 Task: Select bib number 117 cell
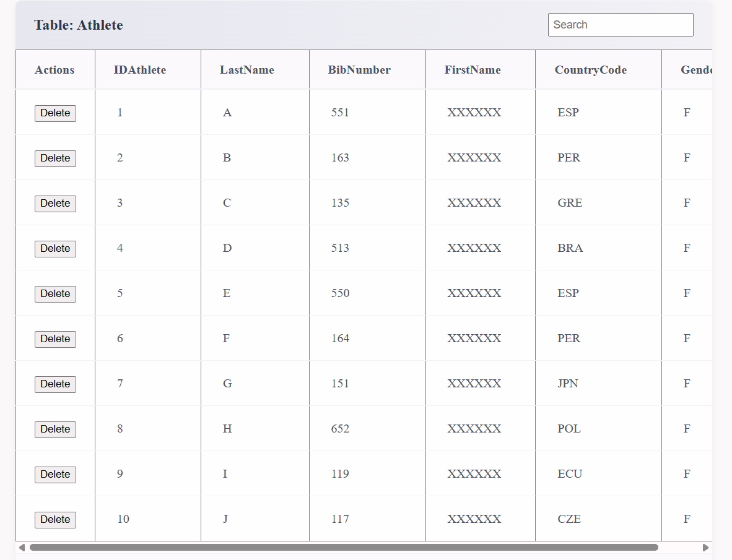click(x=367, y=519)
